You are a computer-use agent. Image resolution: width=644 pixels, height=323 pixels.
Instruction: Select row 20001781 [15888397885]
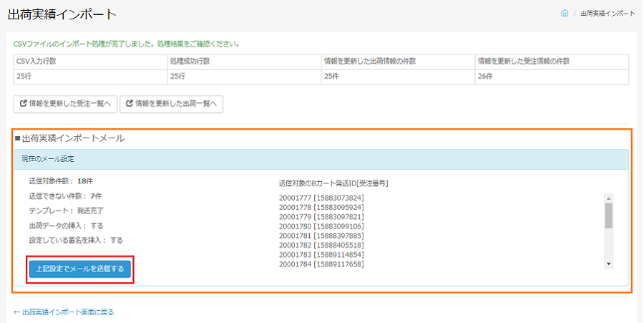point(321,236)
